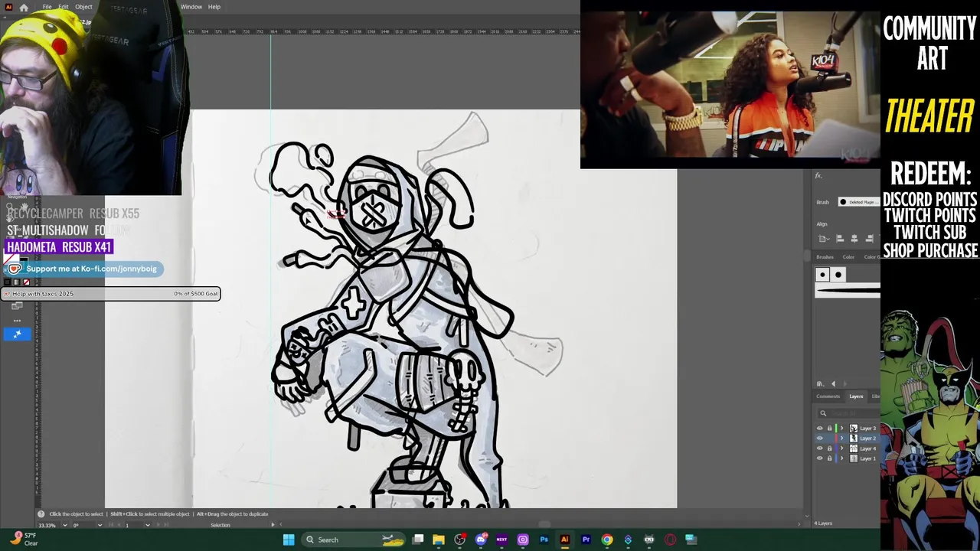Toggle visibility of Layer 4

pos(820,448)
